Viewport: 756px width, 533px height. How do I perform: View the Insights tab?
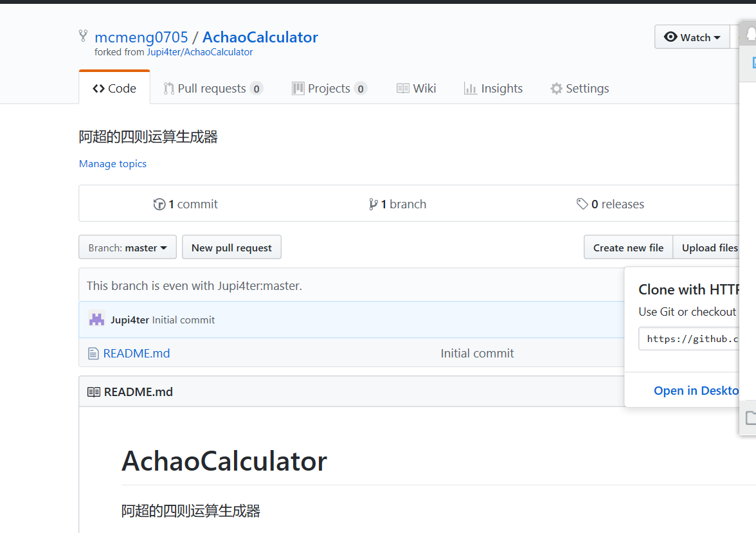(493, 89)
